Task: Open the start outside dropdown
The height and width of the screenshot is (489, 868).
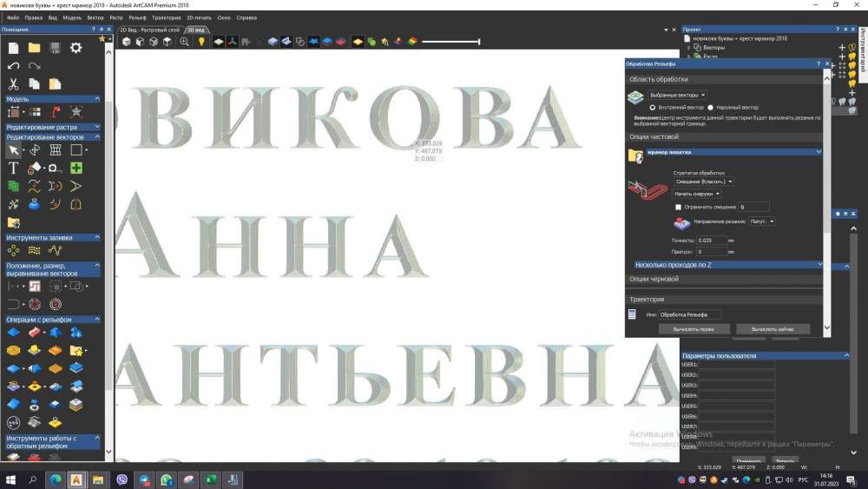Action: 696,194
